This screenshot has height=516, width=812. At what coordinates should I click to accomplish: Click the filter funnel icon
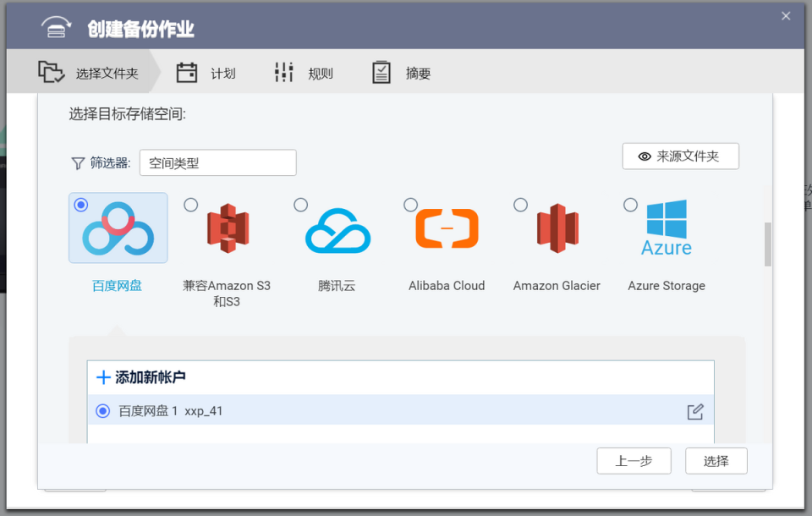tap(78, 163)
